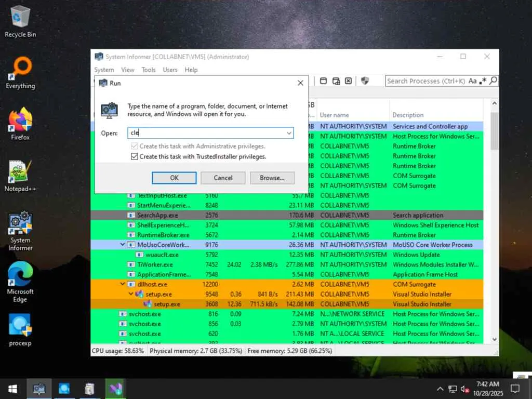Click the CPU usage status bar entry
The width and height of the screenshot is (532, 399).
(118, 351)
